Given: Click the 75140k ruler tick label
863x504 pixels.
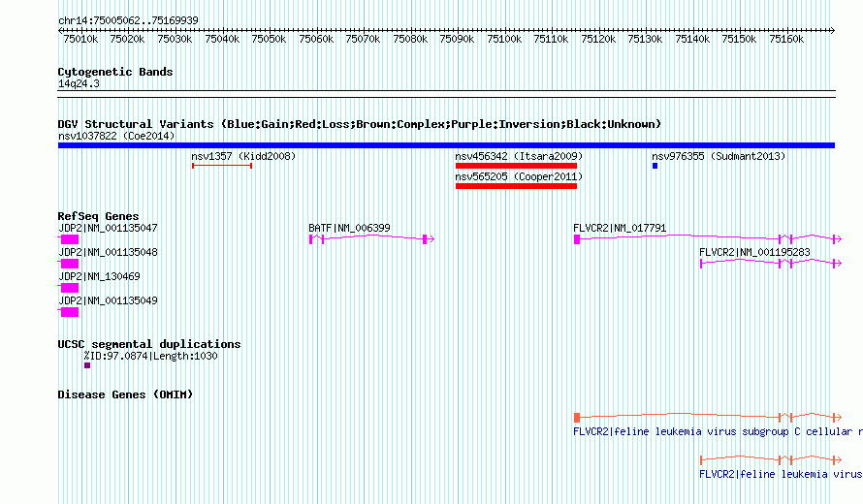Looking at the screenshot, I should click(692, 39).
